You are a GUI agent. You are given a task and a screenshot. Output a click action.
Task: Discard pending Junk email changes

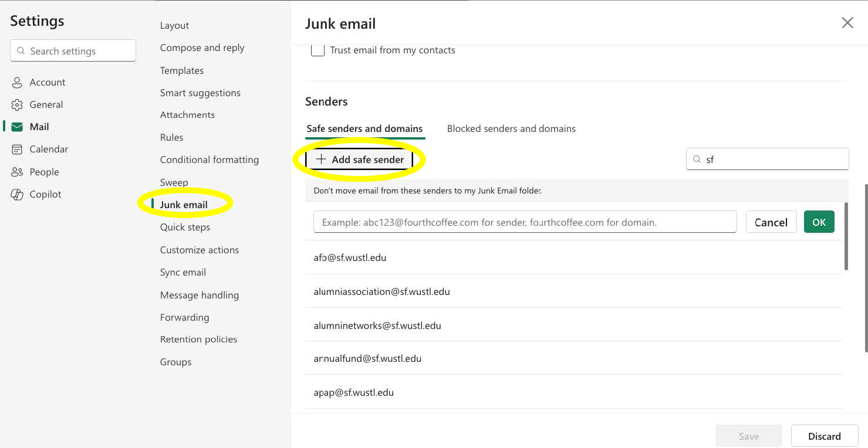tap(824, 436)
